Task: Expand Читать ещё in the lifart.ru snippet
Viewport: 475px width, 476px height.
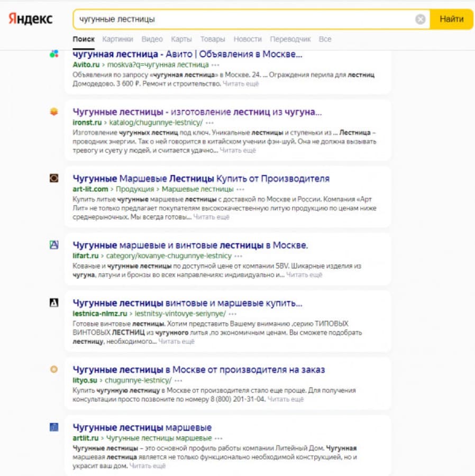Action: point(304,274)
